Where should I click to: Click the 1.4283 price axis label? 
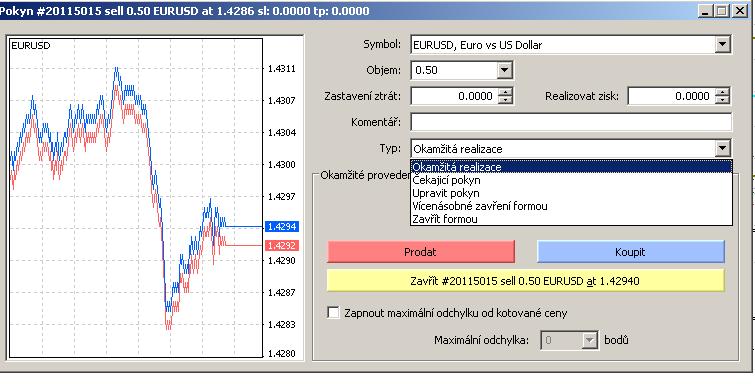coord(282,324)
